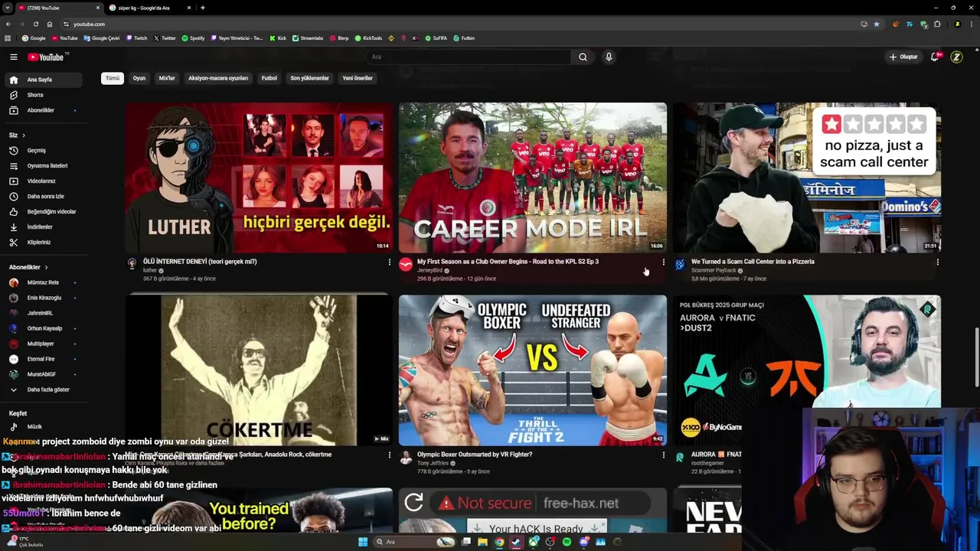This screenshot has width=980, height=551.
Task: Open Videolarınız in the sidebar
Action: click(x=43, y=181)
